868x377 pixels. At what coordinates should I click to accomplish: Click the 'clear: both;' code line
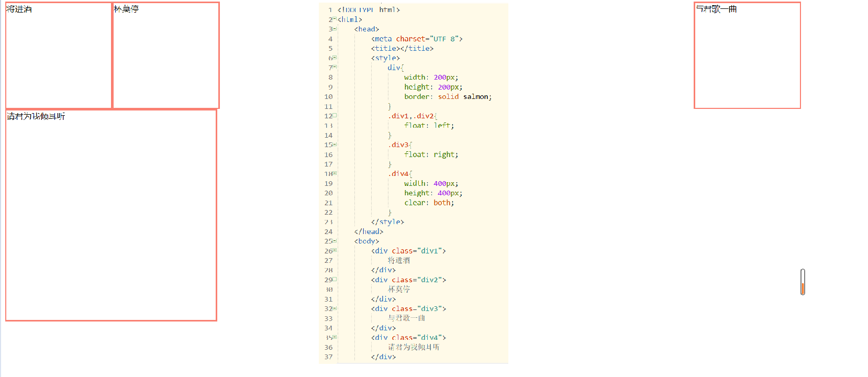point(429,203)
